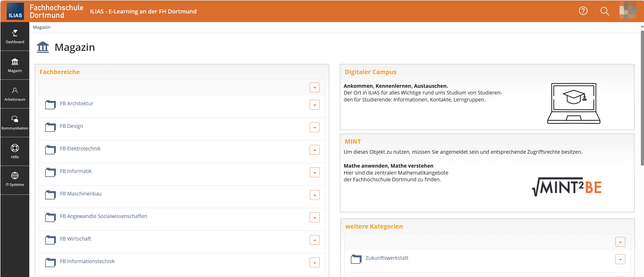
Task: Open the FB Informatik folder icon
Action: pos(50,172)
